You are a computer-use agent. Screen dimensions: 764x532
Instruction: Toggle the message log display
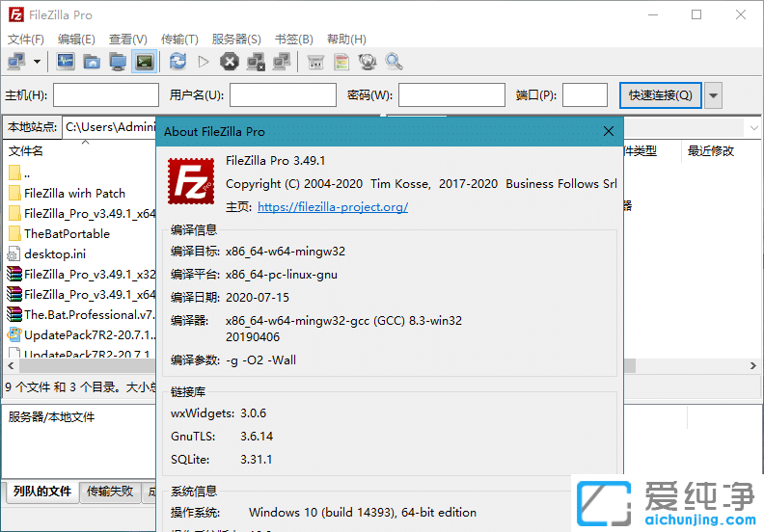click(x=66, y=62)
